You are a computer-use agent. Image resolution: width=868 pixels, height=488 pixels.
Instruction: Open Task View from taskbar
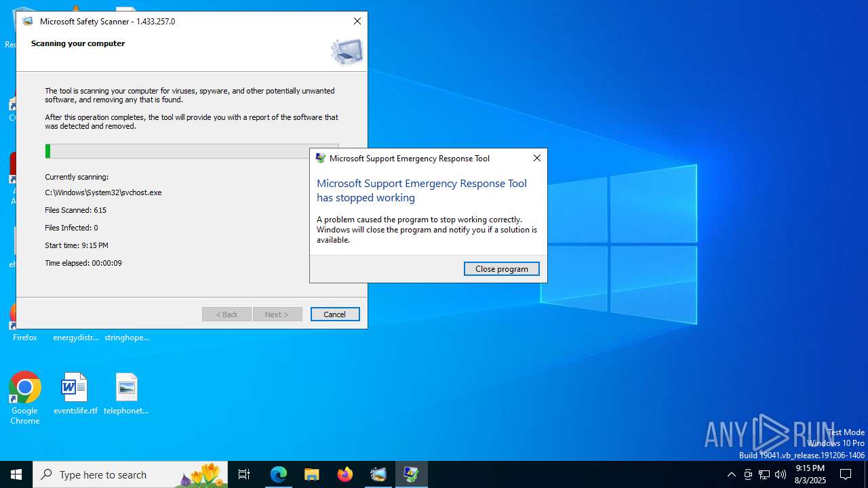click(244, 474)
